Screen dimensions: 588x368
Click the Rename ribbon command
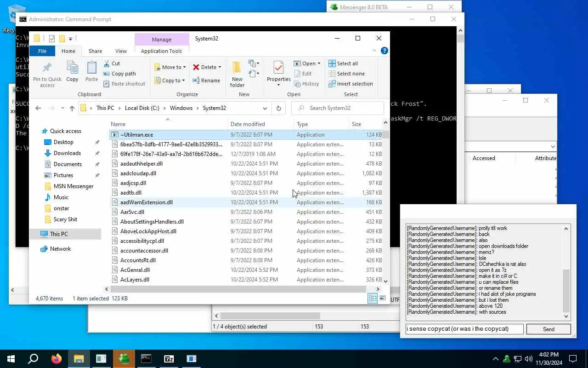point(206,80)
